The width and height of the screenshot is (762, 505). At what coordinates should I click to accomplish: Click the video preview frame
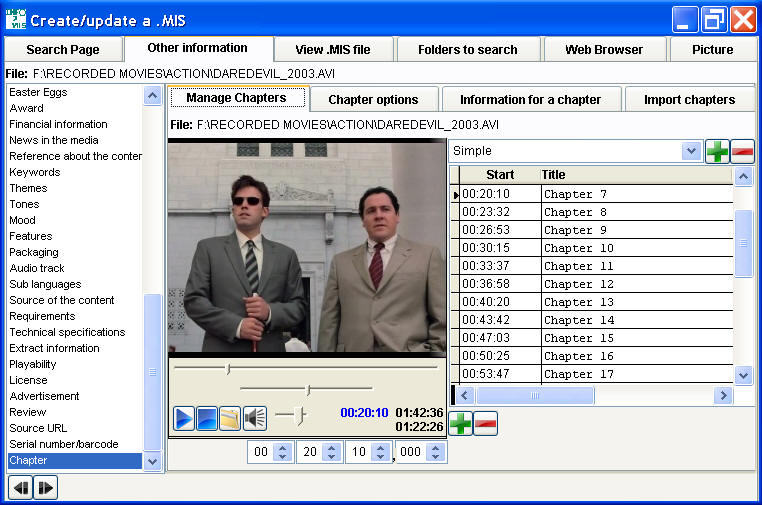307,247
